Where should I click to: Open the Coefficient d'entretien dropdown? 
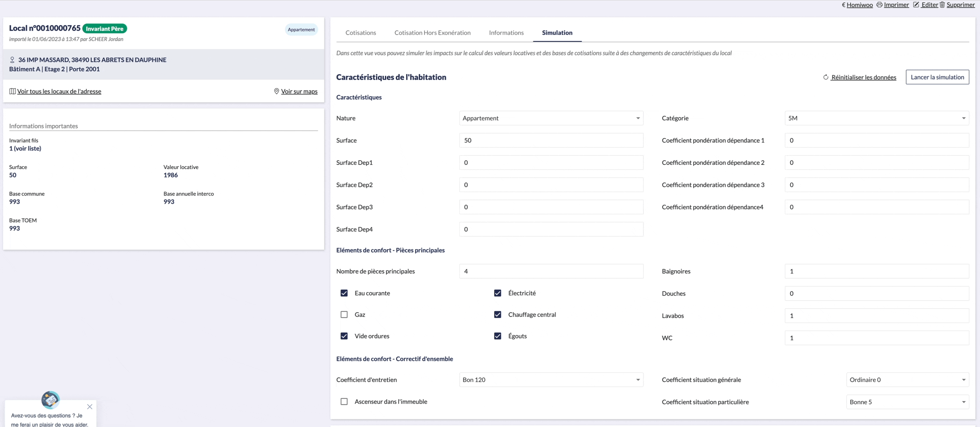coord(551,380)
